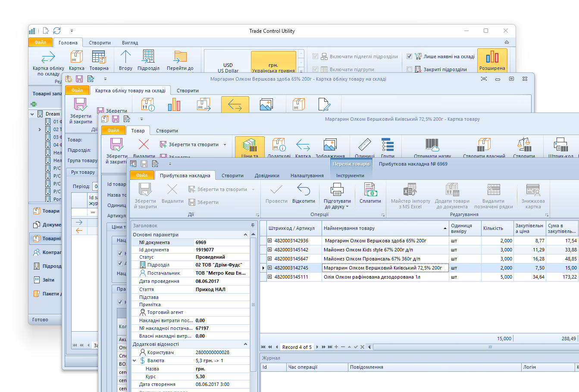Screen dimensions: 579x392
Task: Click Отримати назву barcode icon in the product card
Action: tap(432, 145)
